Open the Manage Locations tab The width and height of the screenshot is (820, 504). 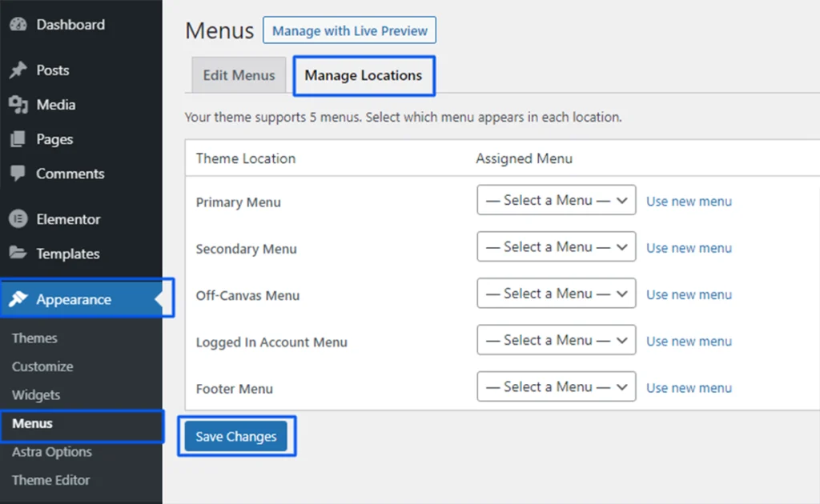coord(363,75)
